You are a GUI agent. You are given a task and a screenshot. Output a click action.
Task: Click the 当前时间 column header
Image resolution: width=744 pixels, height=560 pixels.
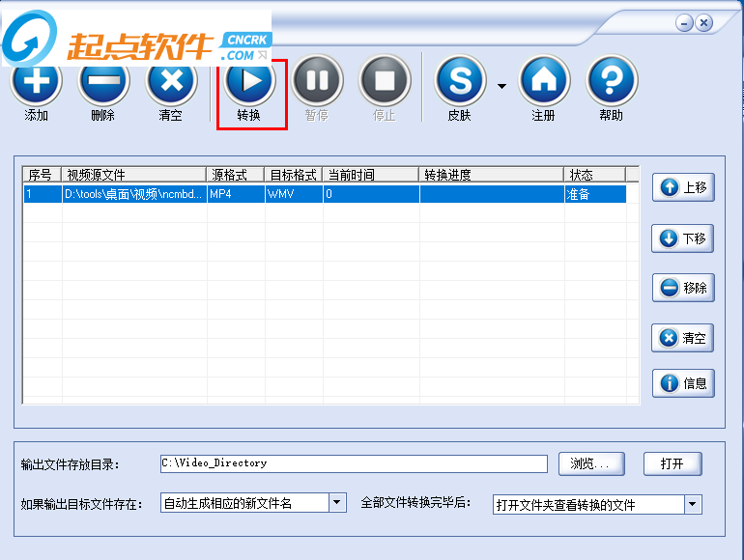tap(371, 175)
